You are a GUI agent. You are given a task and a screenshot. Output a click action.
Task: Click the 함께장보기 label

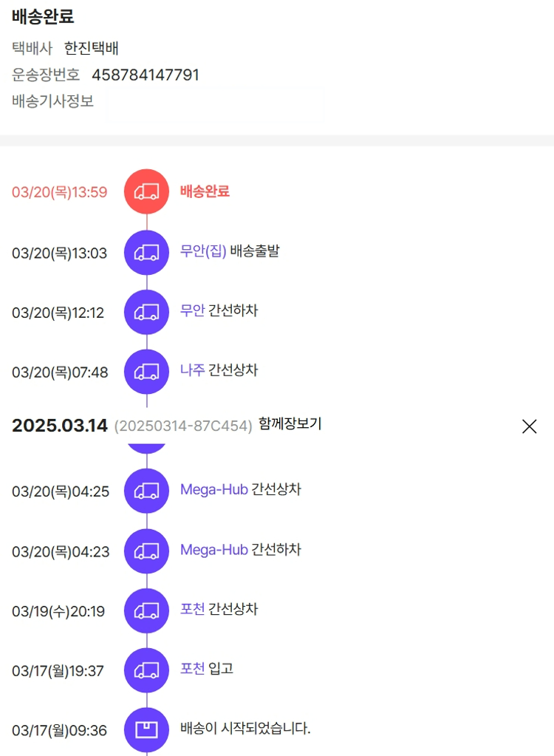tap(290, 424)
